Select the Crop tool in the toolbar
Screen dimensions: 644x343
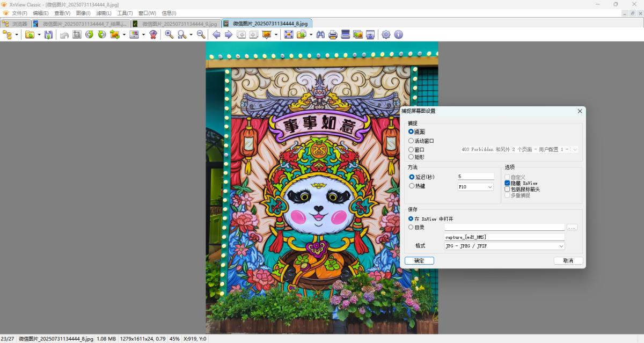tap(77, 35)
